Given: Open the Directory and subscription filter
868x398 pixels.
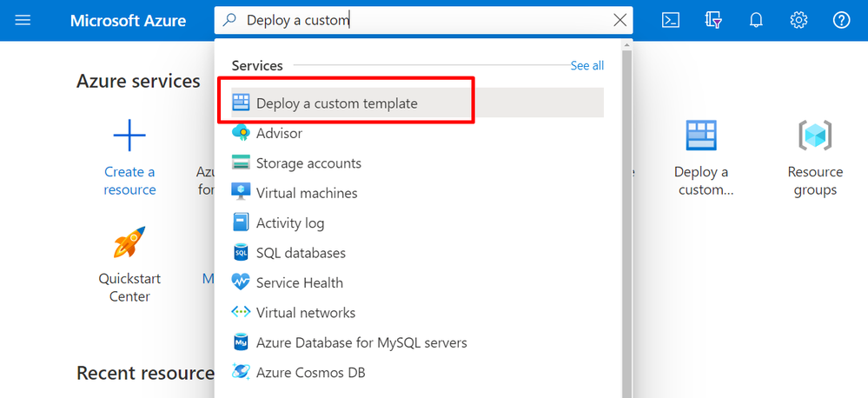Looking at the screenshot, I should [x=713, y=20].
